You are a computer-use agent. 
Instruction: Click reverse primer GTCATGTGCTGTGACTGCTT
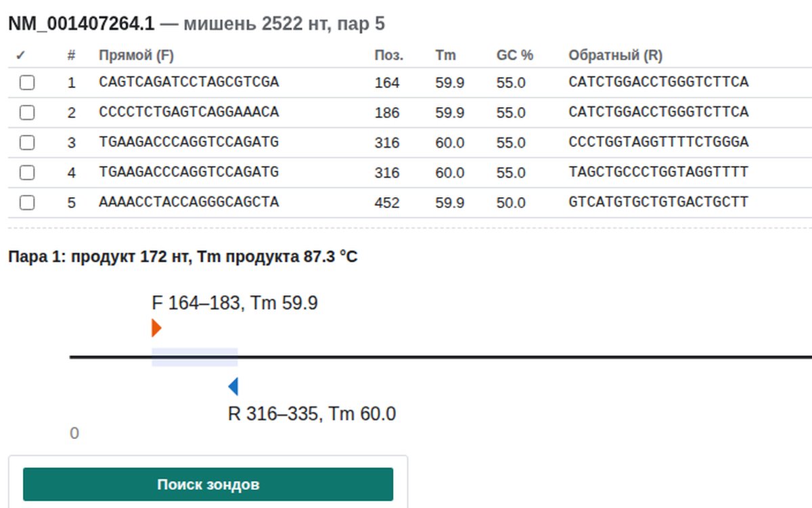click(x=659, y=202)
